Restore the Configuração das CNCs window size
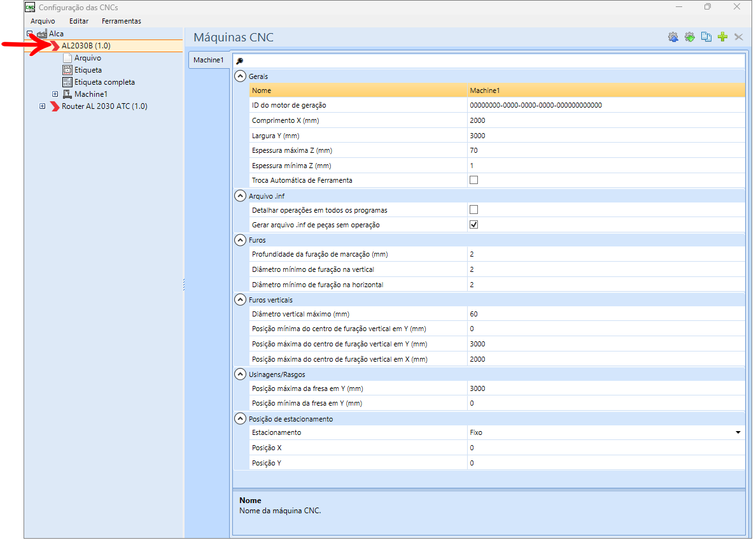Viewport: 756px width, 540px height. 707,7
